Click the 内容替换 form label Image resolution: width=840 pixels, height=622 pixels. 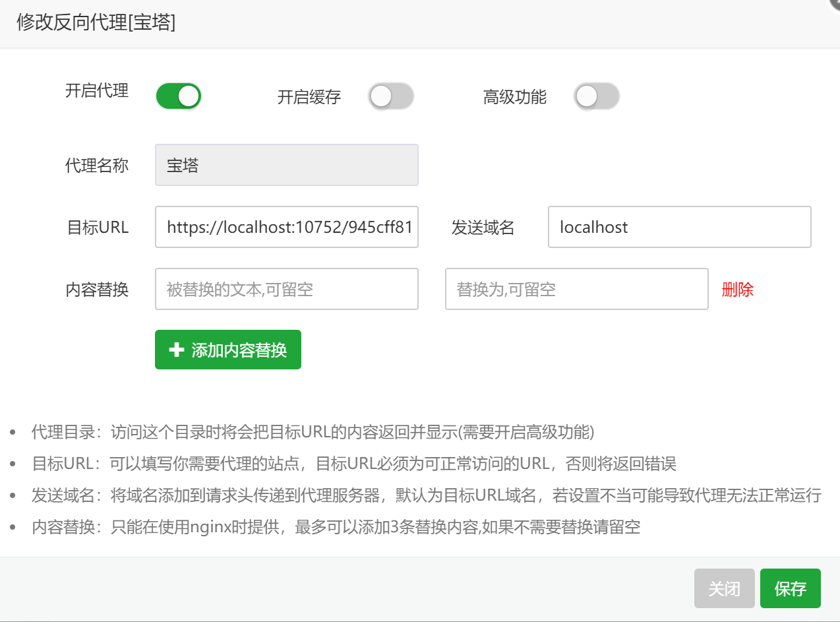click(97, 289)
